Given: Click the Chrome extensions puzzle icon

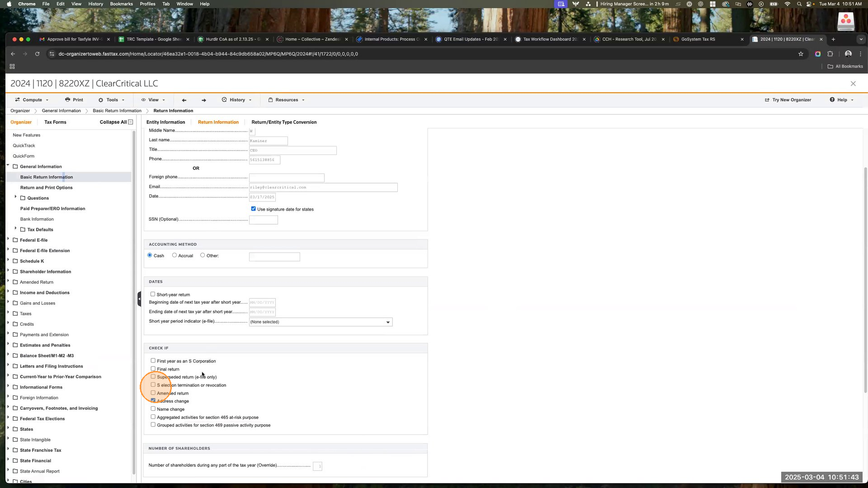Looking at the screenshot, I should [x=830, y=54].
